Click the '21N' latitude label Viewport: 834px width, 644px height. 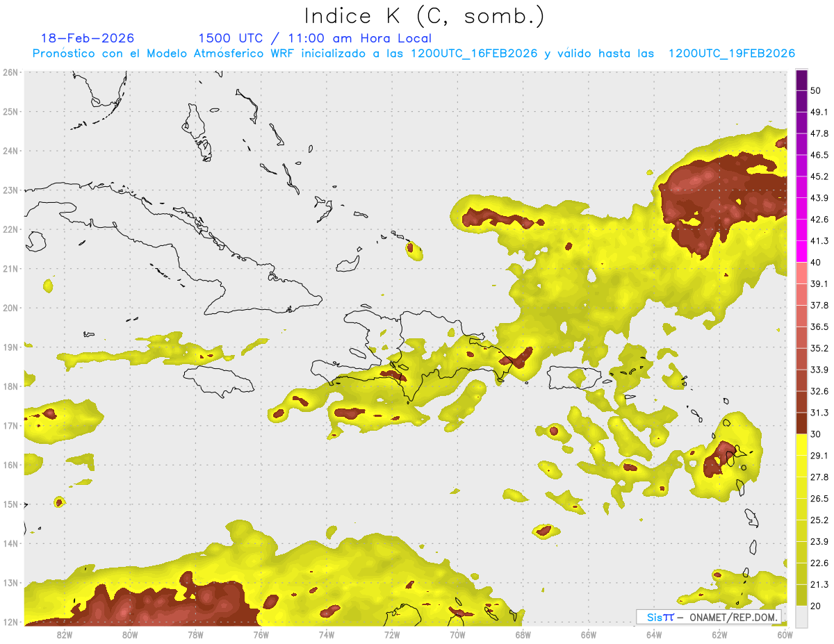pos(10,268)
